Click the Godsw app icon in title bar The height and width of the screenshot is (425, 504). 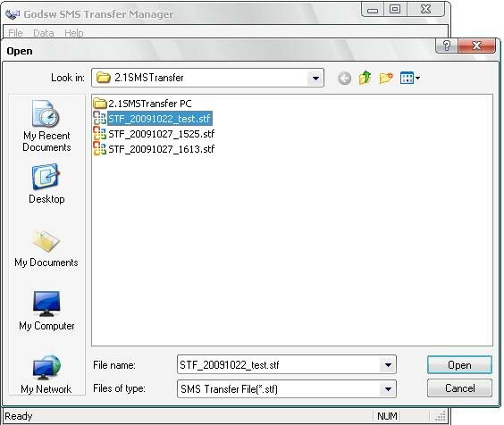(x=13, y=14)
